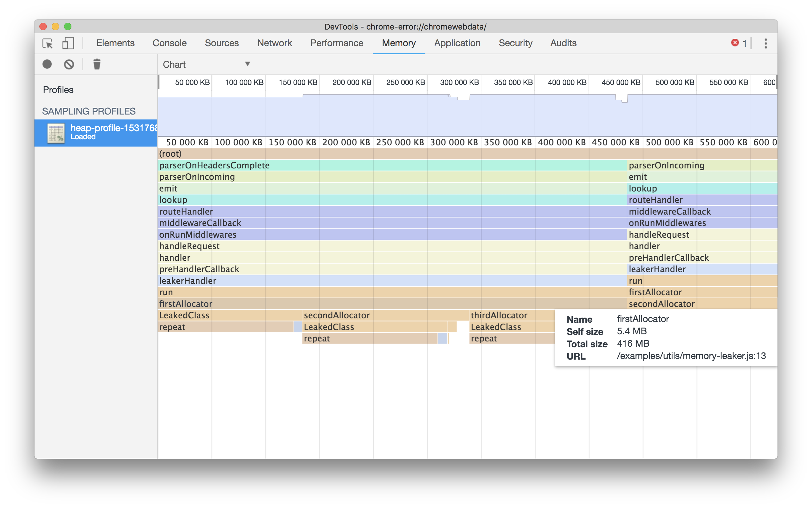Click repeat bar under thirdAllocator's LeakedClass
This screenshot has height=508, width=812.
point(512,338)
